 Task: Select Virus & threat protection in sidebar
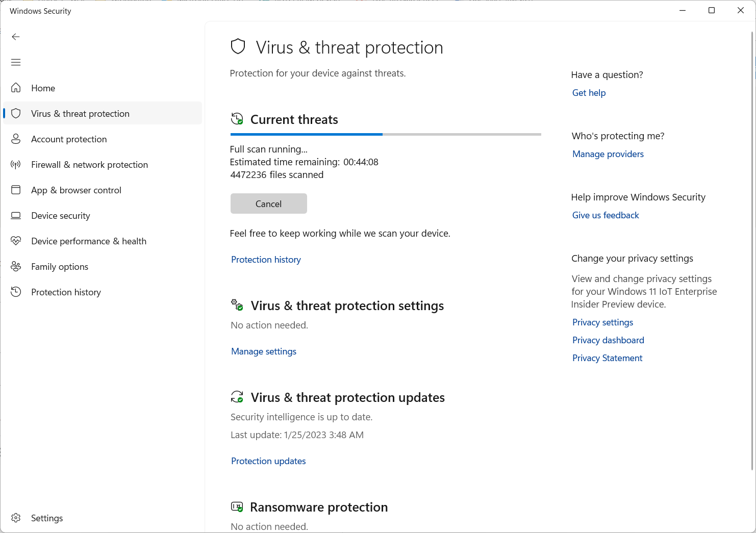(103, 113)
